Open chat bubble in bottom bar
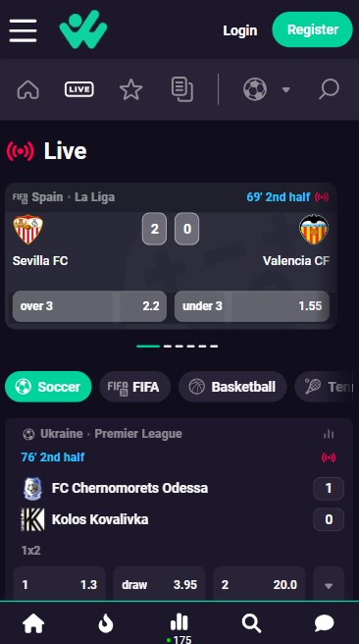Viewport: 359px width, 644px height. pyautogui.click(x=324, y=624)
